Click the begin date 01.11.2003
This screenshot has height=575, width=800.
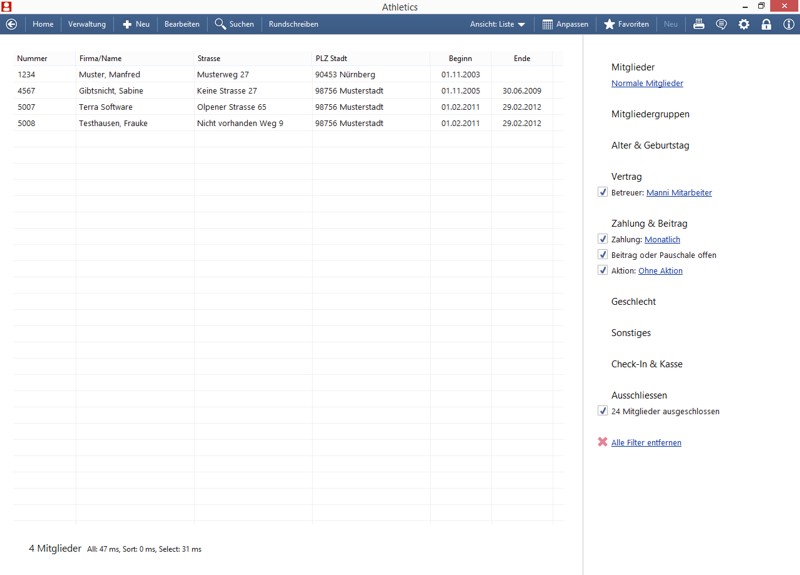460,74
